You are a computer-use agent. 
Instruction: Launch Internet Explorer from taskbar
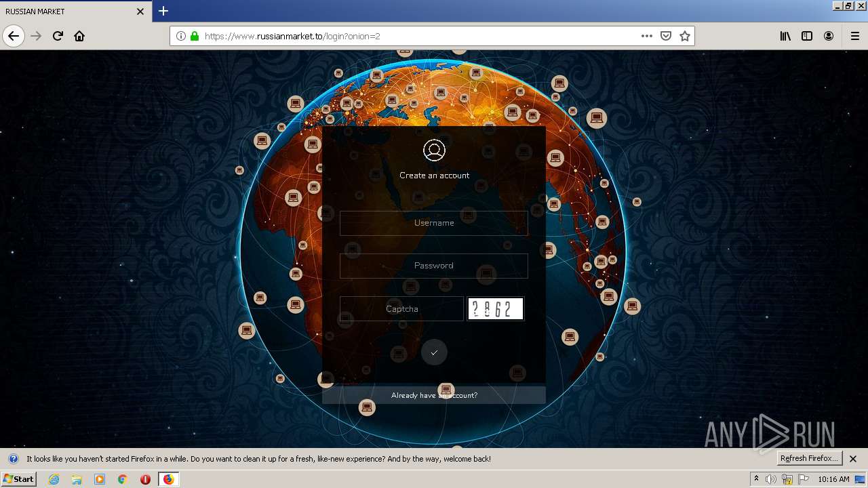(54, 479)
